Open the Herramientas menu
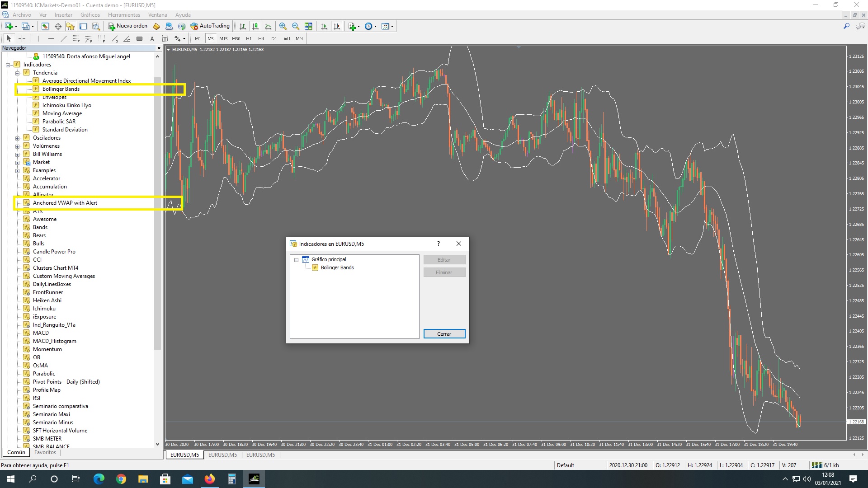This screenshot has width=868, height=488. click(x=124, y=15)
